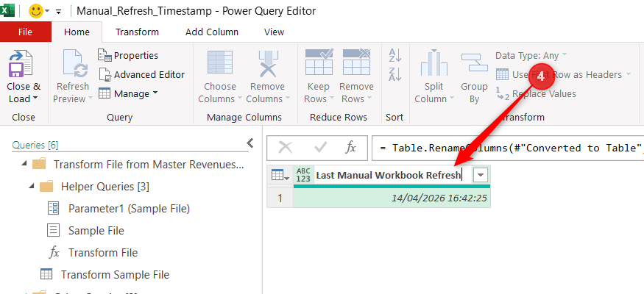Select the Transform Sample File query

pyautogui.click(x=105, y=275)
